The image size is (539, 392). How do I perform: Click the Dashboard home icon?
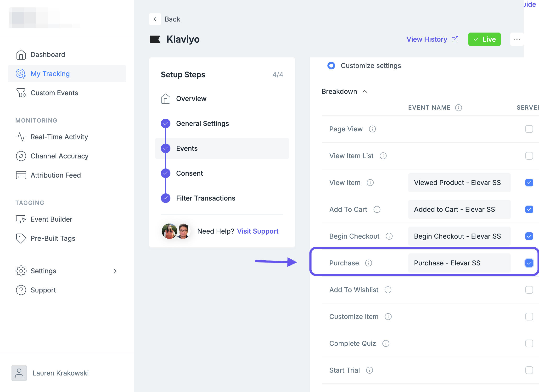21,55
